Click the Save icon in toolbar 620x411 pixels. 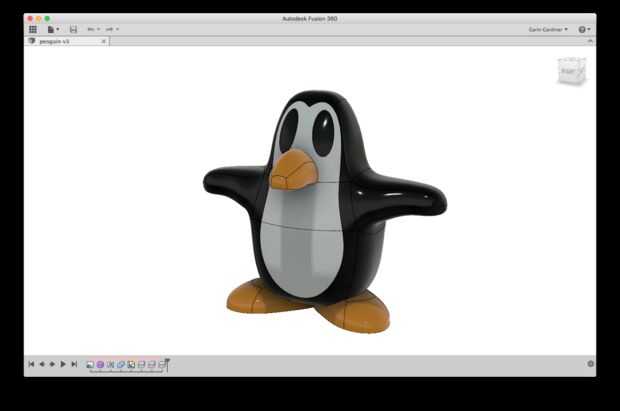tap(73, 29)
